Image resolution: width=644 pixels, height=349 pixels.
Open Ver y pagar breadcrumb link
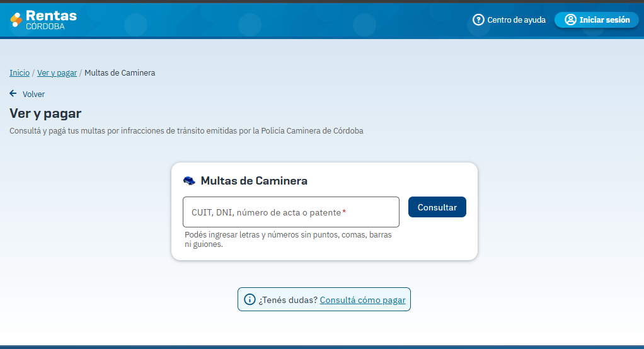[57, 72]
